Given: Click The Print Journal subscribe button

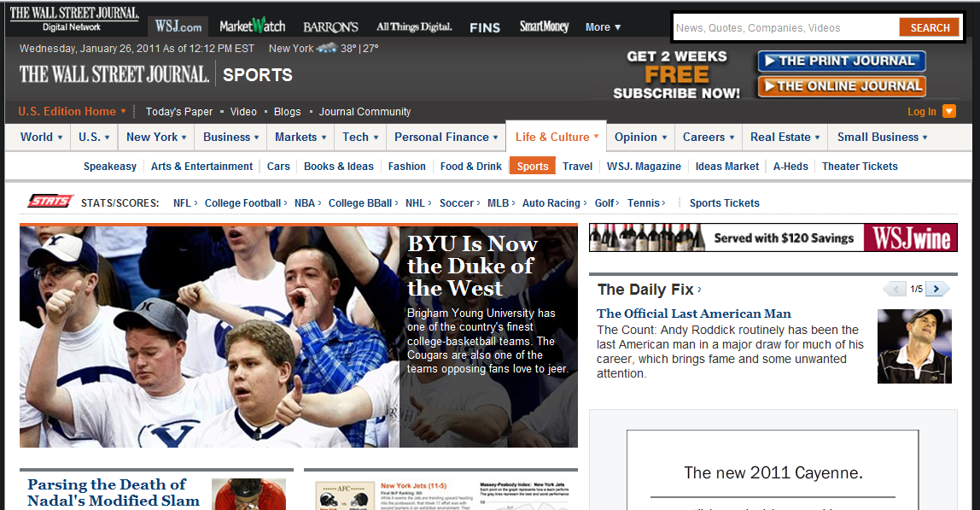Looking at the screenshot, I should click(x=841, y=61).
